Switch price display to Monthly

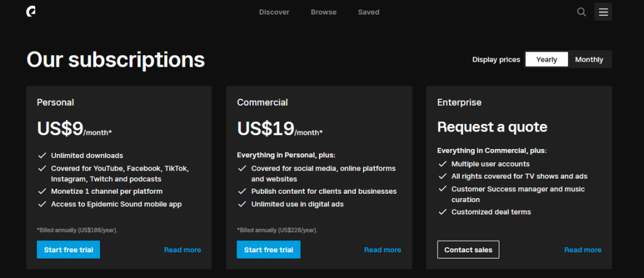tap(589, 60)
